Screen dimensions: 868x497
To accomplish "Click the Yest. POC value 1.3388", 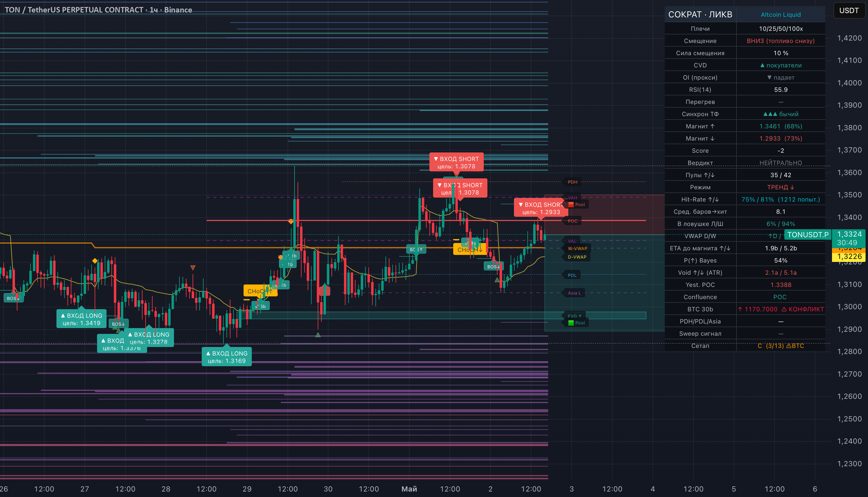I will pos(780,285).
